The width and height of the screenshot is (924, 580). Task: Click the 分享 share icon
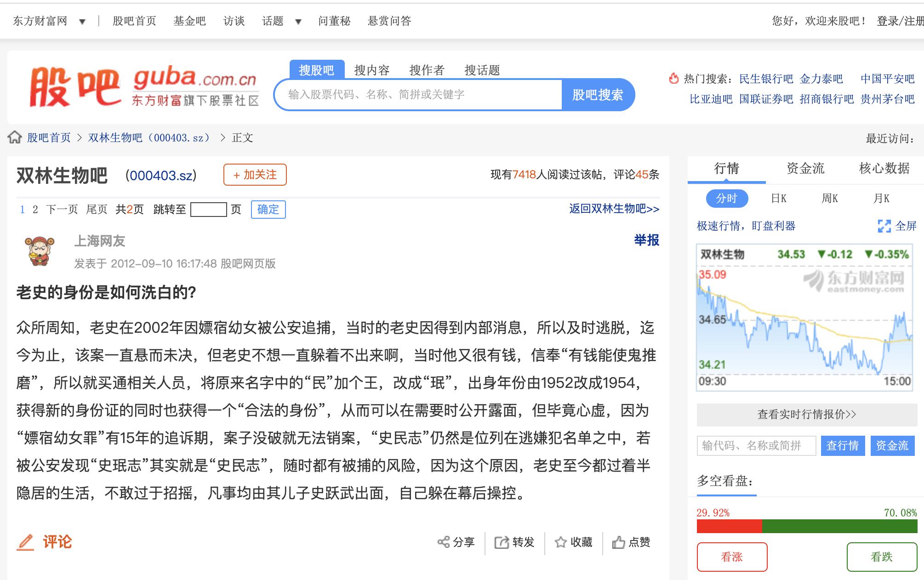(x=444, y=542)
